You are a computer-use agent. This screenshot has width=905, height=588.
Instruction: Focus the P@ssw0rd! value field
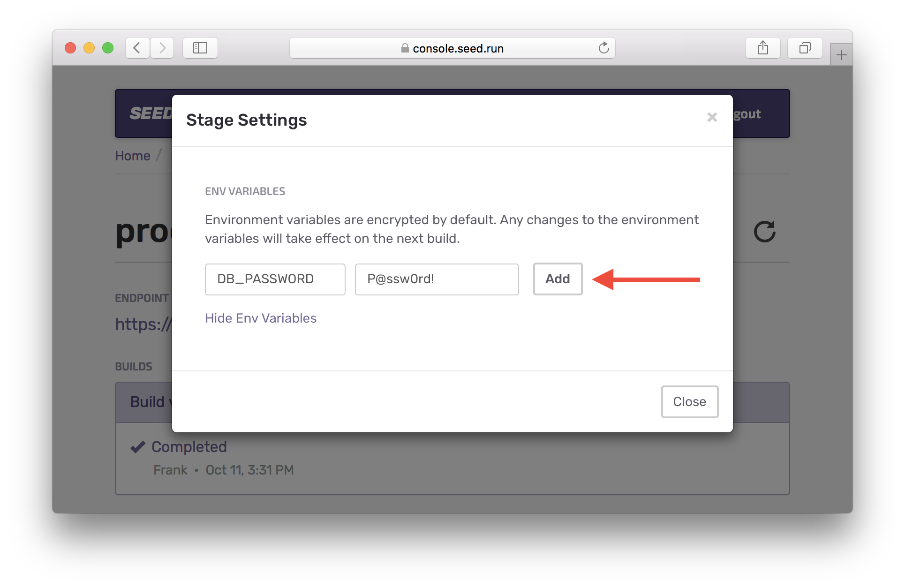(437, 279)
